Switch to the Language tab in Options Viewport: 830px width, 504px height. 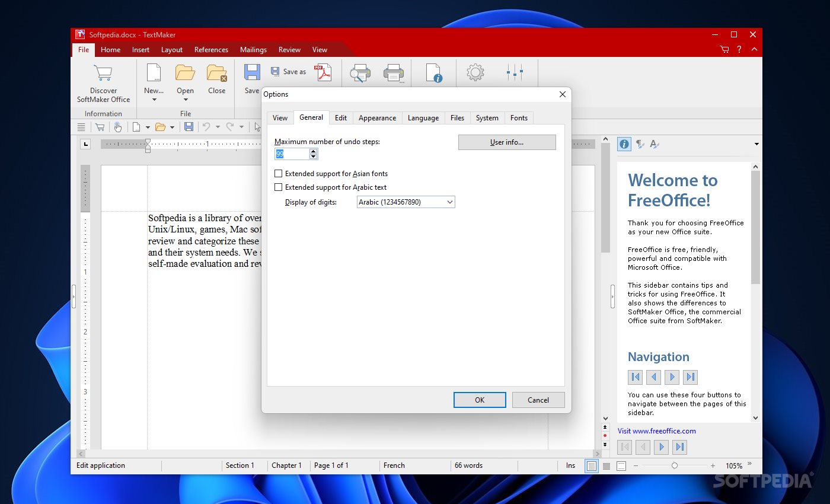[423, 118]
